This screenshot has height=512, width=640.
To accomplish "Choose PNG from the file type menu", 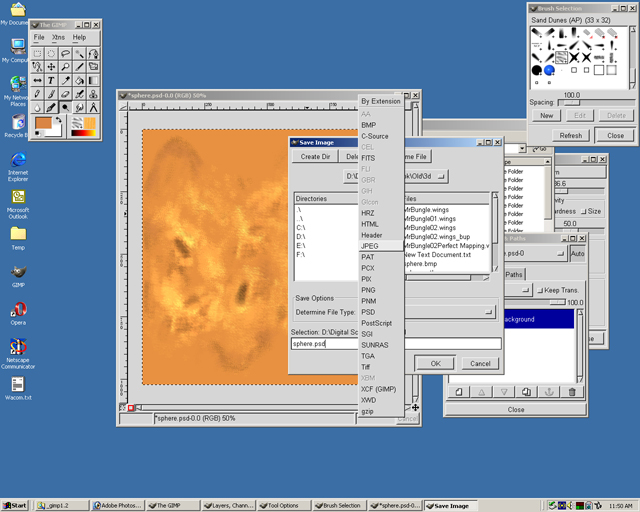I will tap(380, 290).
